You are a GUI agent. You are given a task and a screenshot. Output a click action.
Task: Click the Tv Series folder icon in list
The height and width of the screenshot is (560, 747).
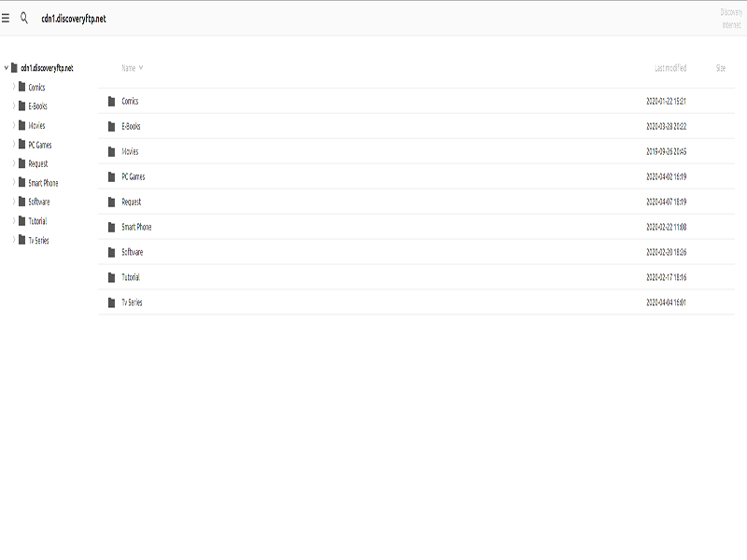111,302
